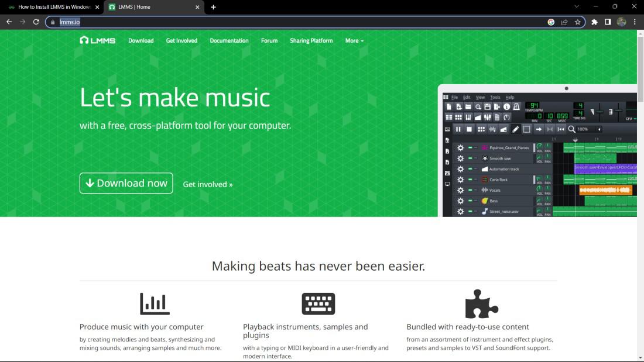Select the Pencil draw mode in the LMMS toolbar
This screenshot has width=644, height=362.
click(515, 129)
